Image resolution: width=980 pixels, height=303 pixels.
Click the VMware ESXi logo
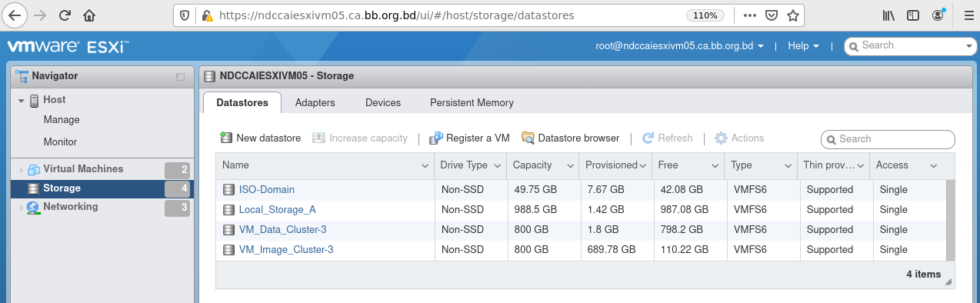click(x=68, y=46)
